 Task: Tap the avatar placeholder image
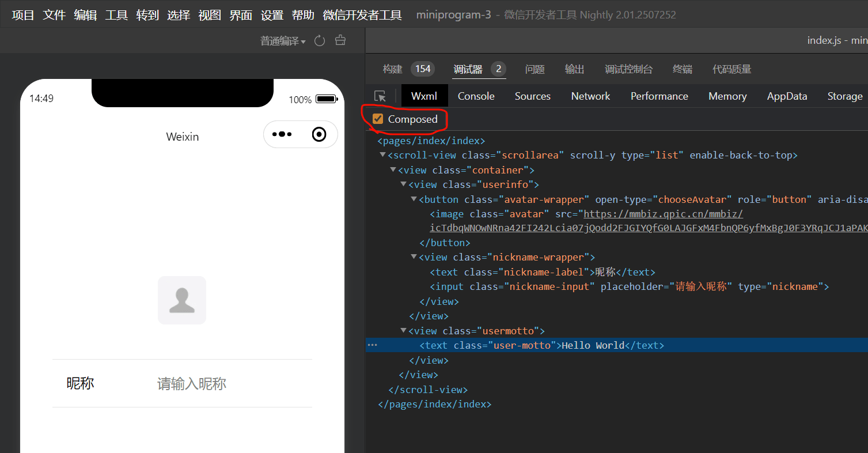182,300
